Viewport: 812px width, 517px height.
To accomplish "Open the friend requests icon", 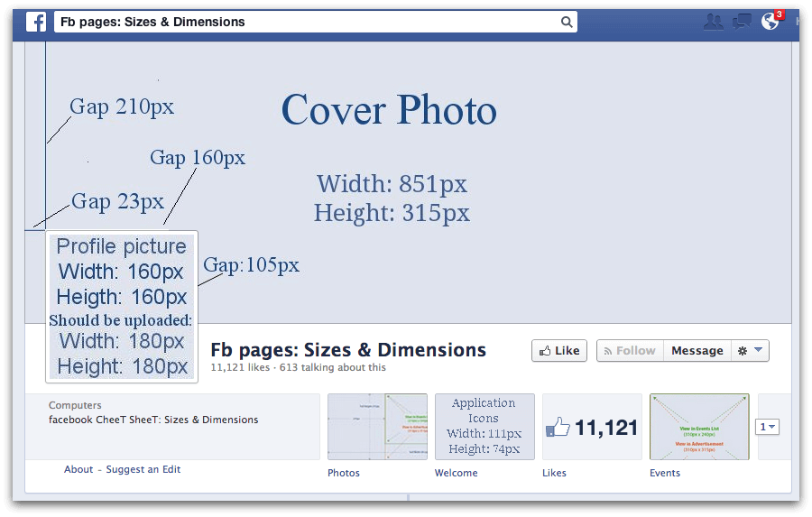I will [713, 22].
